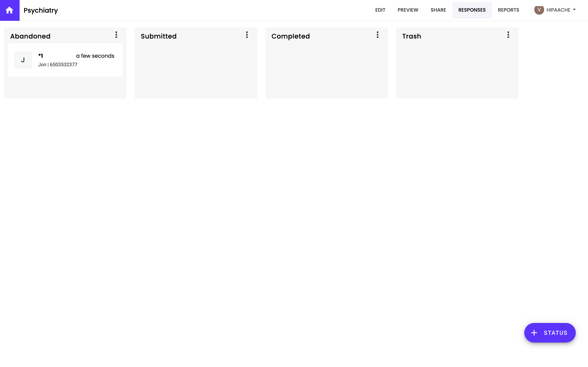Open the kebab menu beside Abandoned header

tap(116, 35)
